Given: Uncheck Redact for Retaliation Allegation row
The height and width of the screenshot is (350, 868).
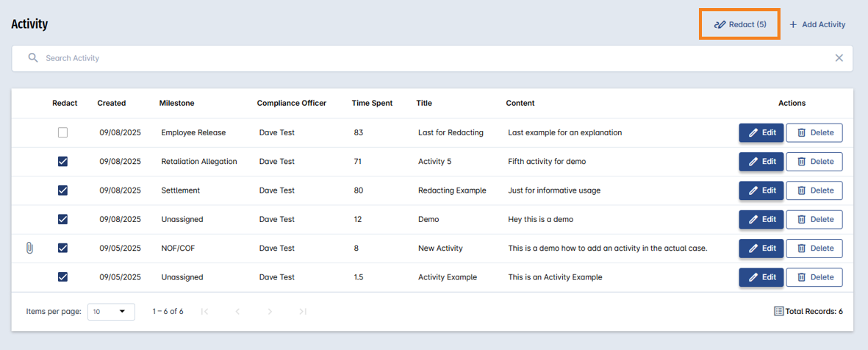Looking at the screenshot, I should [x=62, y=161].
